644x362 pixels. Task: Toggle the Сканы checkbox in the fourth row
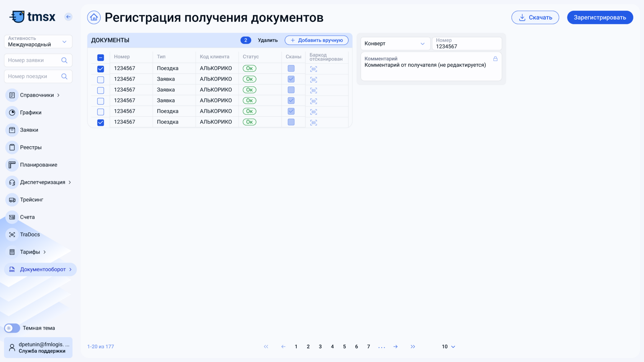click(291, 100)
